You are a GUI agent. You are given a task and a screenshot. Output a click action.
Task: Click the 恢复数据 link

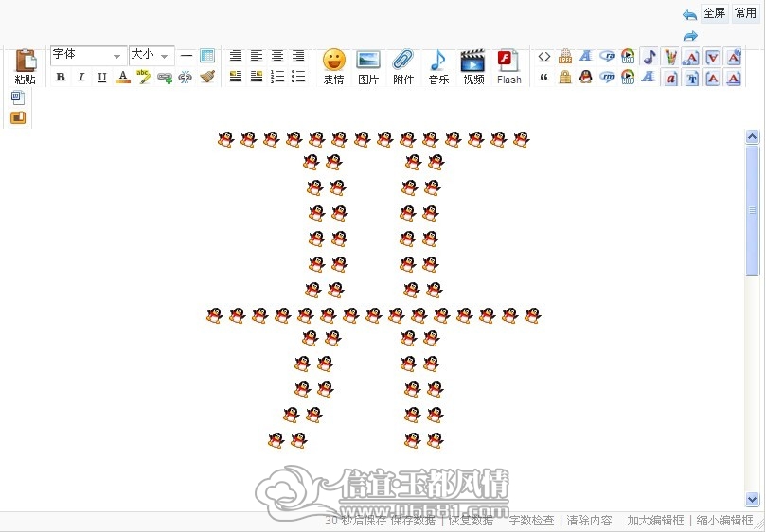coord(471,521)
